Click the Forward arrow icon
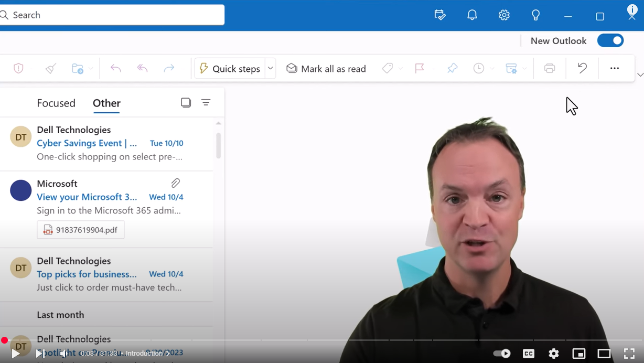Viewport: 644px width, 363px height. 169,68
